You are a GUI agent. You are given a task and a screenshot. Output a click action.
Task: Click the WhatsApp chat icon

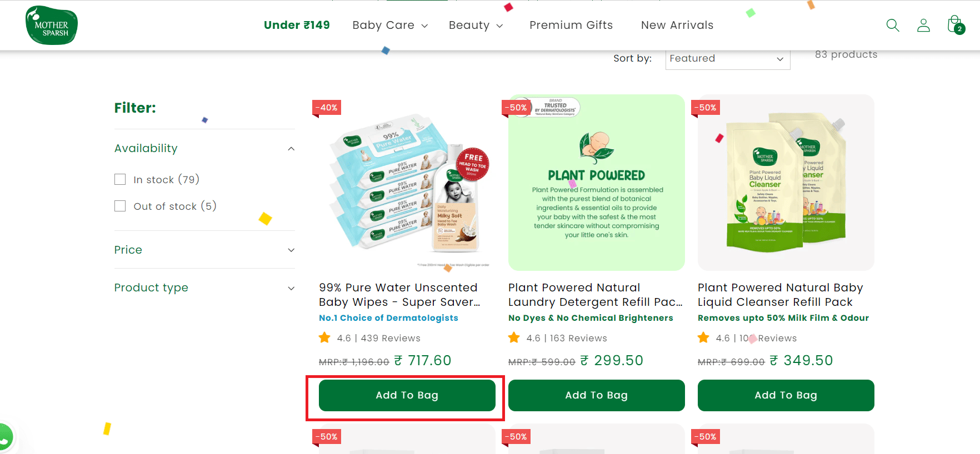pyautogui.click(x=4, y=436)
